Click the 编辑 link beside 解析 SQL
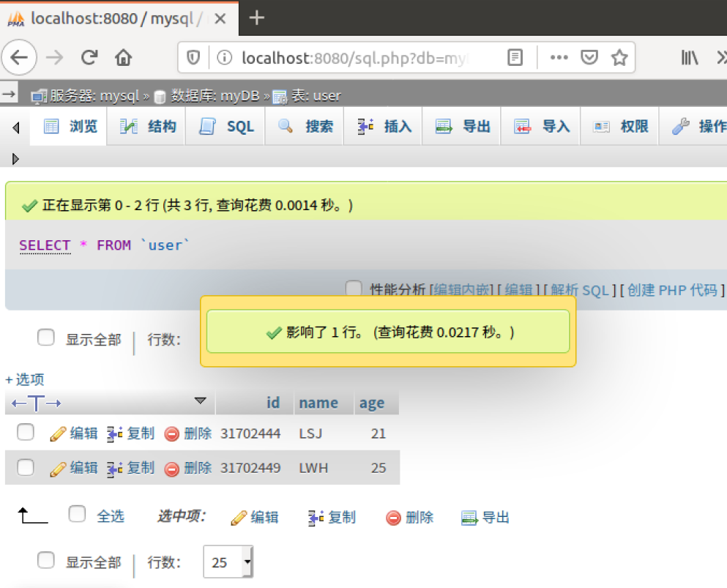 518,290
